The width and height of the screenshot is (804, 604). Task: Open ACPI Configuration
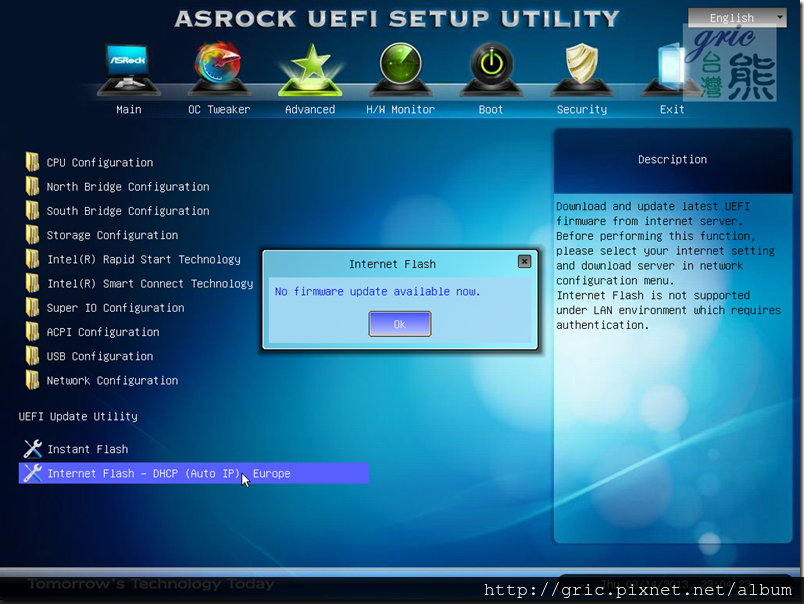[x=103, y=332]
